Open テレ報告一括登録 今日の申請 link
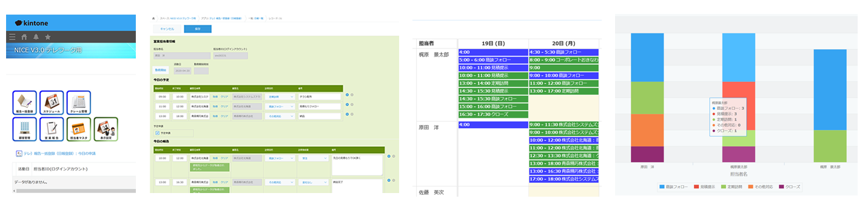Viewport: 868px width, 224px height. click(60, 154)
